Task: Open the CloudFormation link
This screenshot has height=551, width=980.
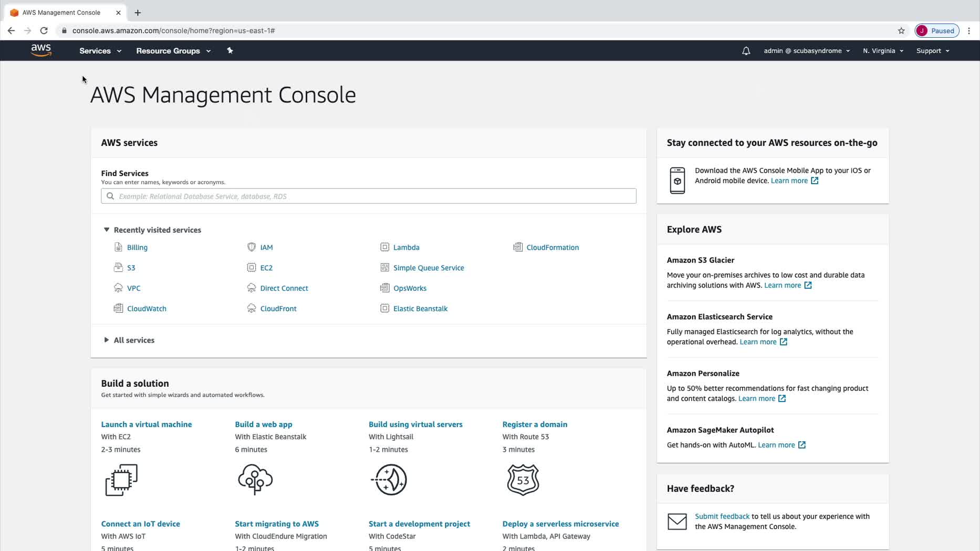Action: pos(552,247)
